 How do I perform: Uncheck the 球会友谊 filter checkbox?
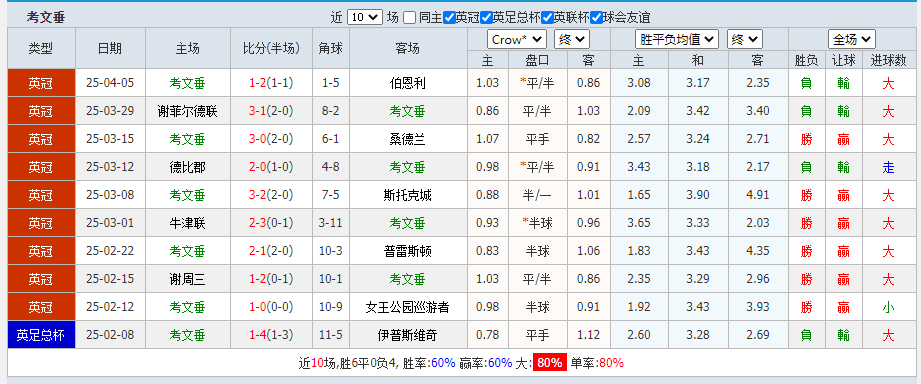[596, 18]
